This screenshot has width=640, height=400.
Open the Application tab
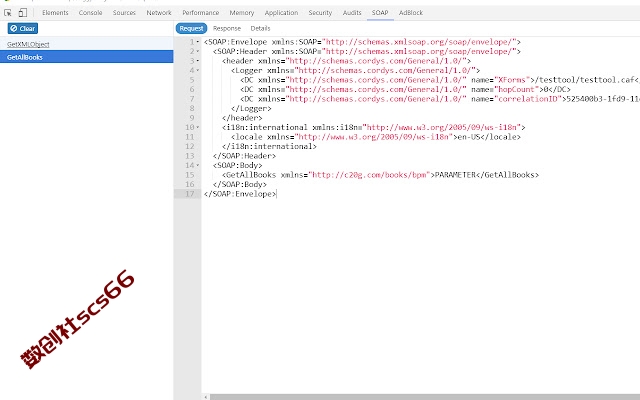click(x=281, y=13)
